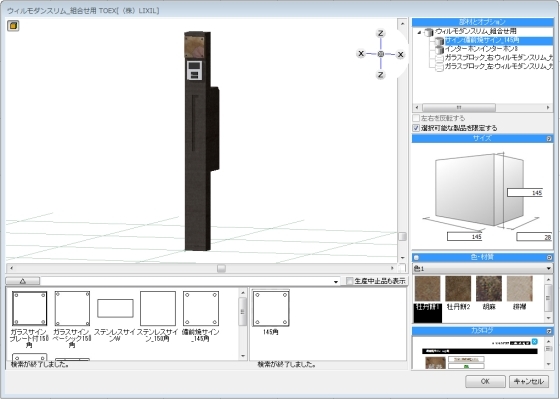Select ガラスサイン ベーシック150角 product thumbnail
Viewport: 560px width, 399px height.
pos(72,308)
